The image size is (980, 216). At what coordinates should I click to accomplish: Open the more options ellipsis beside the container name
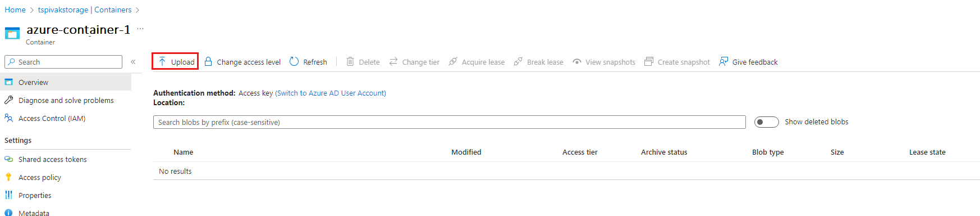140,29
